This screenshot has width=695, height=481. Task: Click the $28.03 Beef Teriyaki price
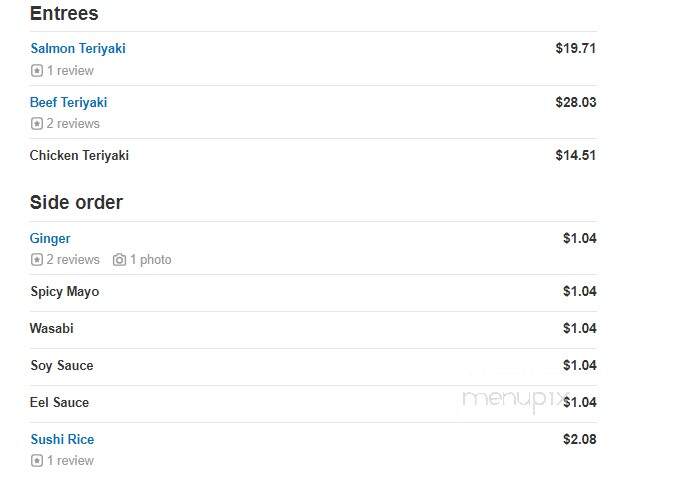[576, 102]
